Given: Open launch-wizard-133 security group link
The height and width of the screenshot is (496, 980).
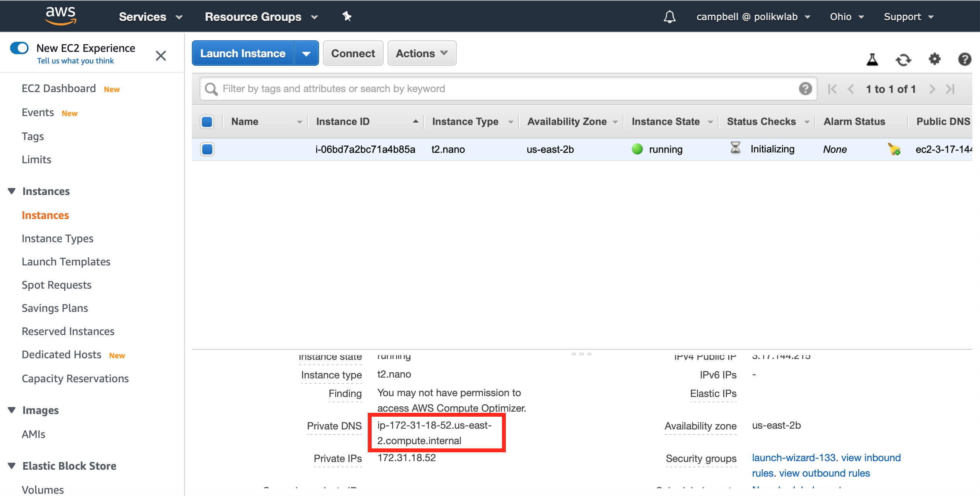Looking at the screenshot, I should 794,458.
